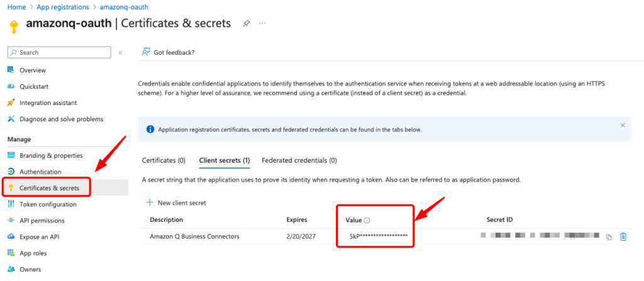
Task: Show info tooltip next to Value
Action: click(x=367, y=220)
